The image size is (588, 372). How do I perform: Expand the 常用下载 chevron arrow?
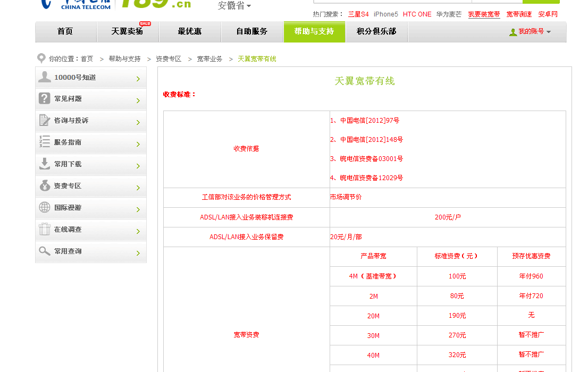point(138,166)
